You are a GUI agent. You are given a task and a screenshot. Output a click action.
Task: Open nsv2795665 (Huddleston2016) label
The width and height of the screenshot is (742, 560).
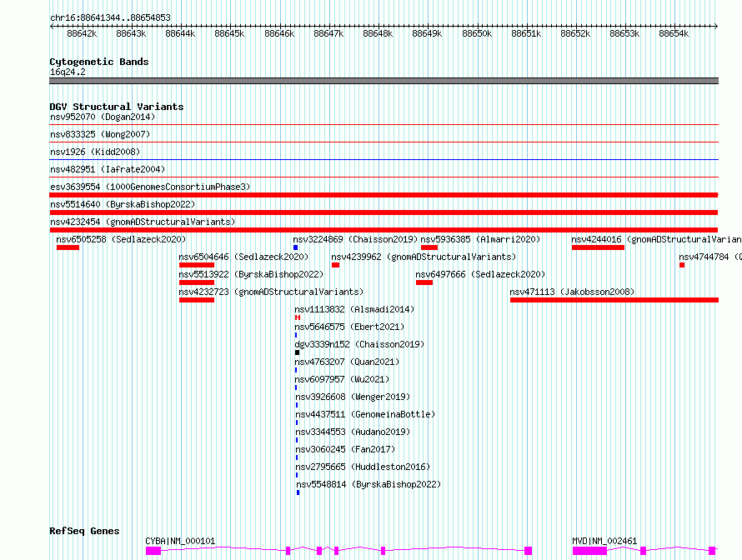pyautogui.click(x=363, y=467)
